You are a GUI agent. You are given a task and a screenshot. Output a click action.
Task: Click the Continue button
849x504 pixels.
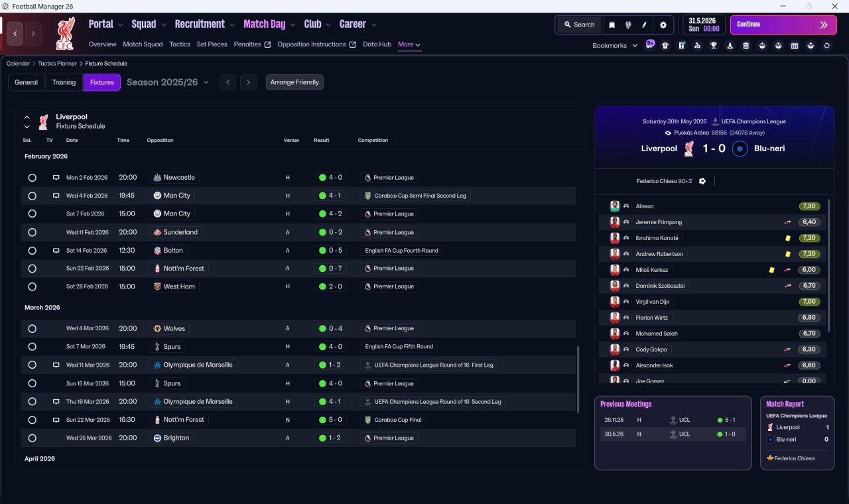tap(783, 25)
